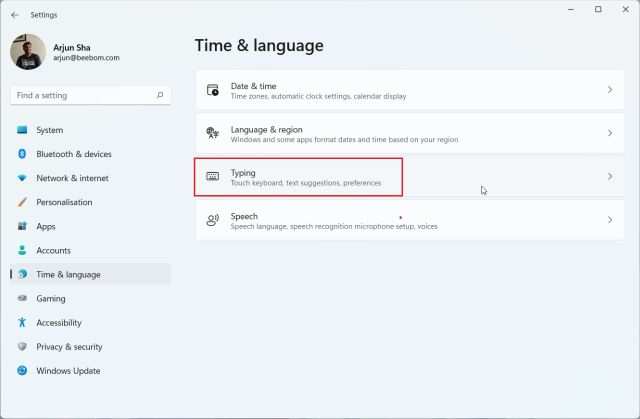The image size is (640, 419).
Task: Open Personalisation settings
Action: pyautogui.click(x=90, y=202)
